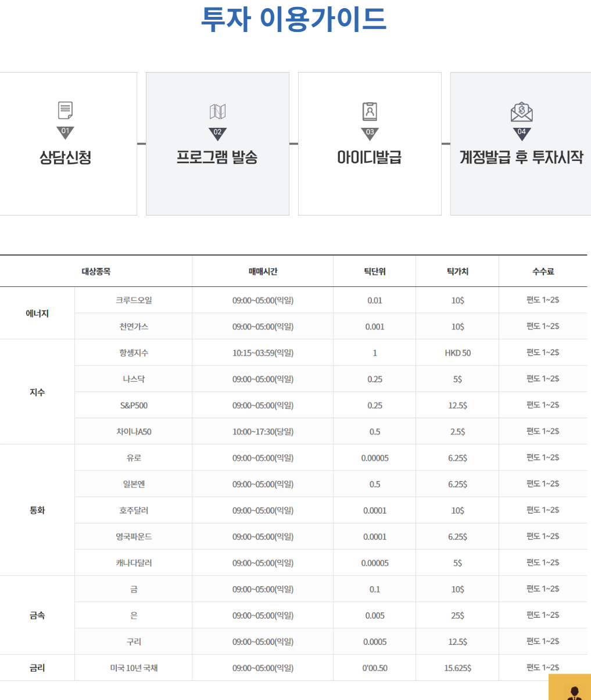The image size is (591, 700).
Task: Click the 5$ tick value for 나스닥
Action: tap(457, 379)
